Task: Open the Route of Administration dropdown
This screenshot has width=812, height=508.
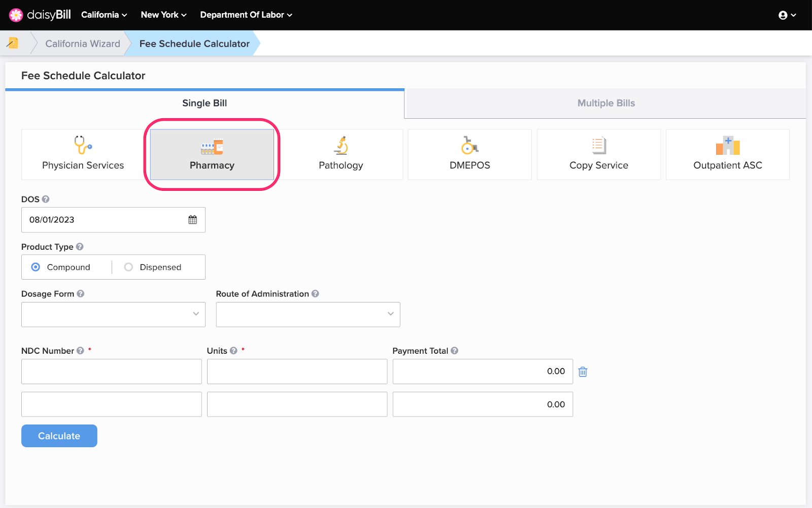Action: coord(308,315)
